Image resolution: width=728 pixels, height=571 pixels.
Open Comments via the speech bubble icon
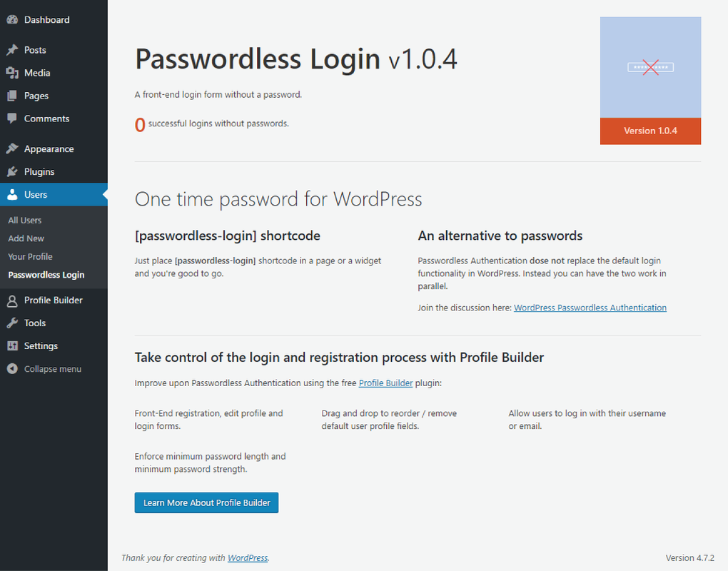11,118
